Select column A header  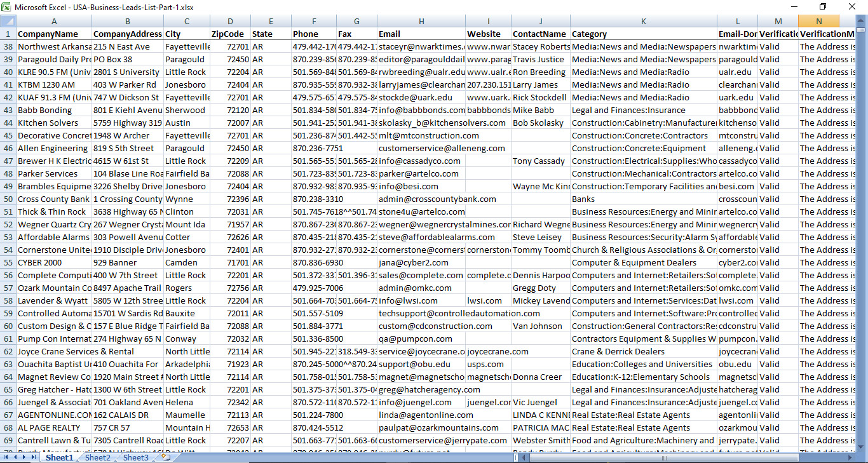(54, 21)
